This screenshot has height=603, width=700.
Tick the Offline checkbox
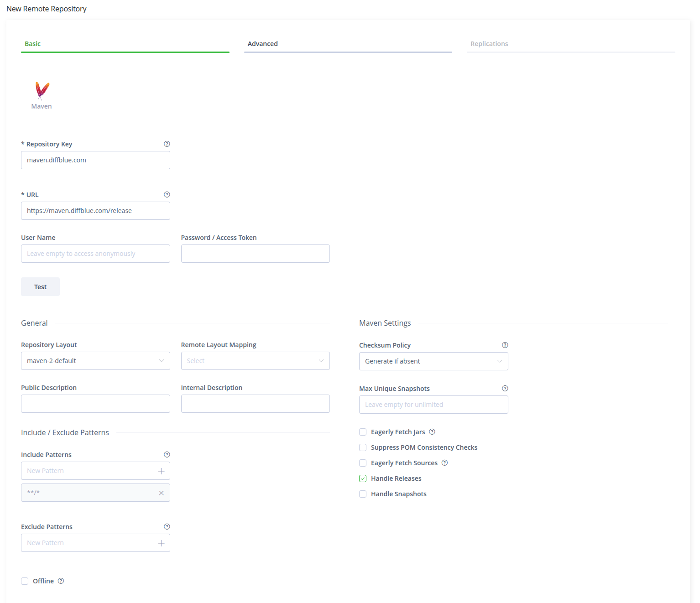25,581
